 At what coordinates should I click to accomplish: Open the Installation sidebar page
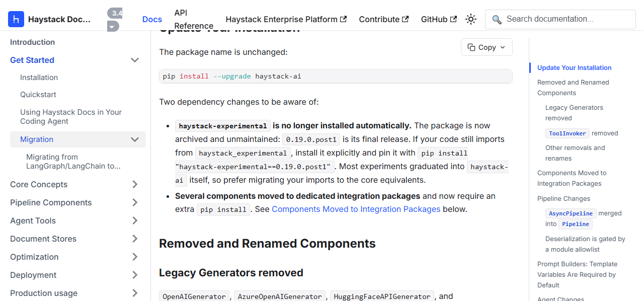(x=39, y=78)
